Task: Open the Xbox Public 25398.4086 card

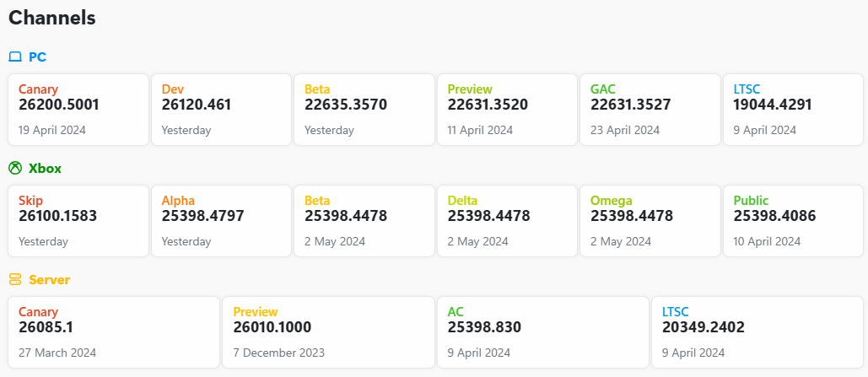Action: point(793,221)
